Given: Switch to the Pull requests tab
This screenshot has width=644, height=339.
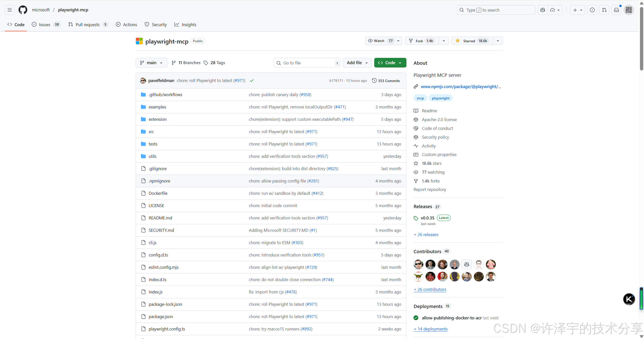Looking at the screenshot, I should click(88, 24).
